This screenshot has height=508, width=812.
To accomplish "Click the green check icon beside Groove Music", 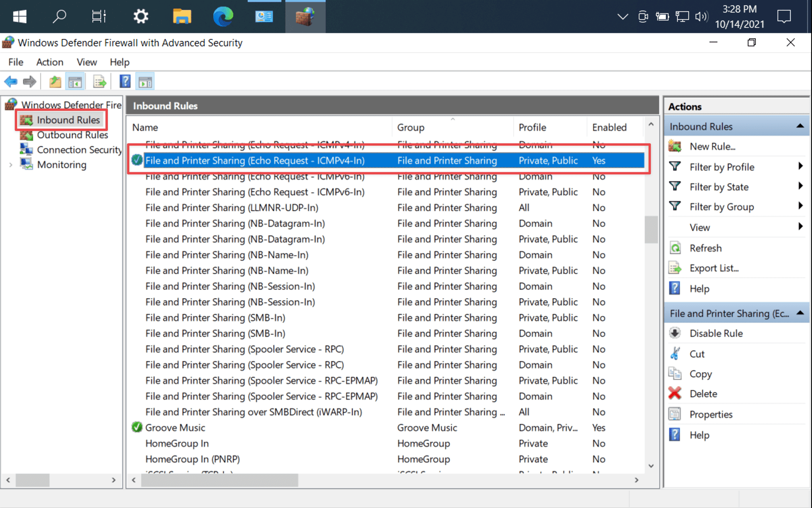I will [137, 427].
